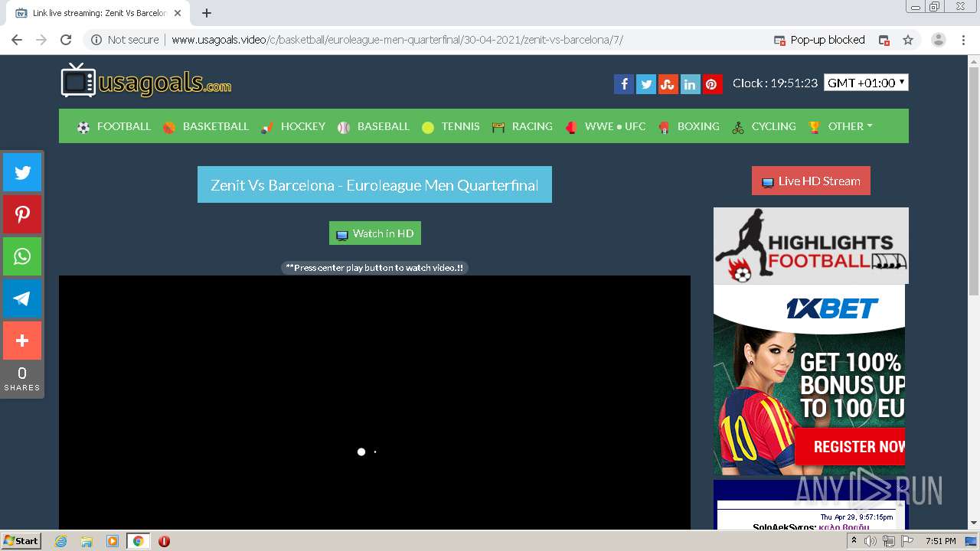Image resolution: width=980 pixels, height=551 pixels.
Task: Bookmark this page with star icon
Action: pyautogui.click(x=908, y=40)
